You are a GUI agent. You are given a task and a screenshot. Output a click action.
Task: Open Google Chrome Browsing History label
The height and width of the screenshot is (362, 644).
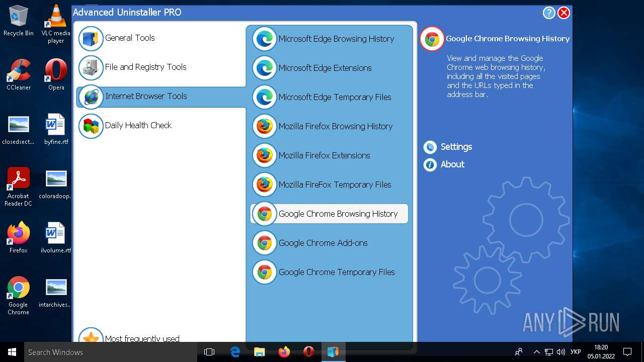tap(338, 214)
